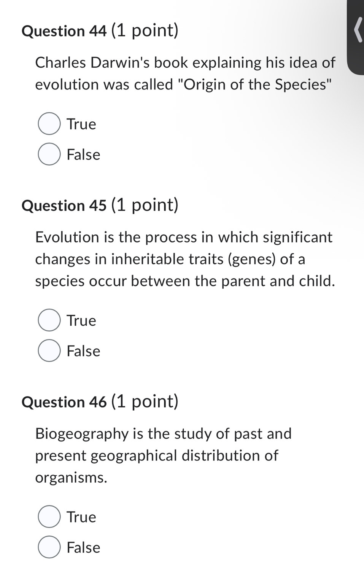Select True for Question 44
This screenshot has height=588, width=364.
coord(49,124)
